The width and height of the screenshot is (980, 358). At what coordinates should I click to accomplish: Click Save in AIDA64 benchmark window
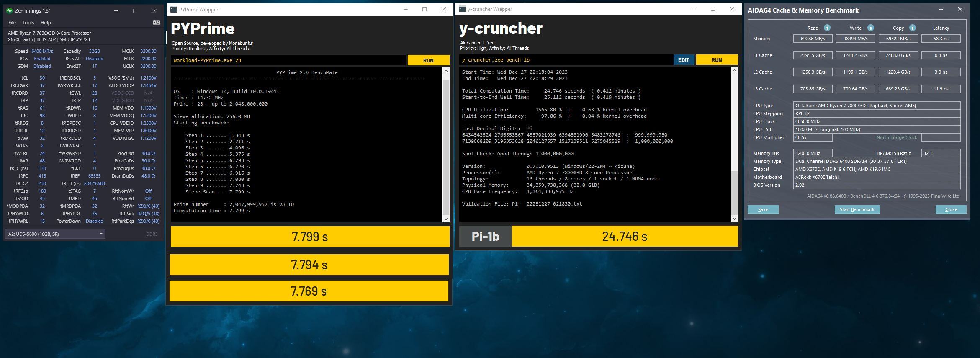click(x=763, y=209)
